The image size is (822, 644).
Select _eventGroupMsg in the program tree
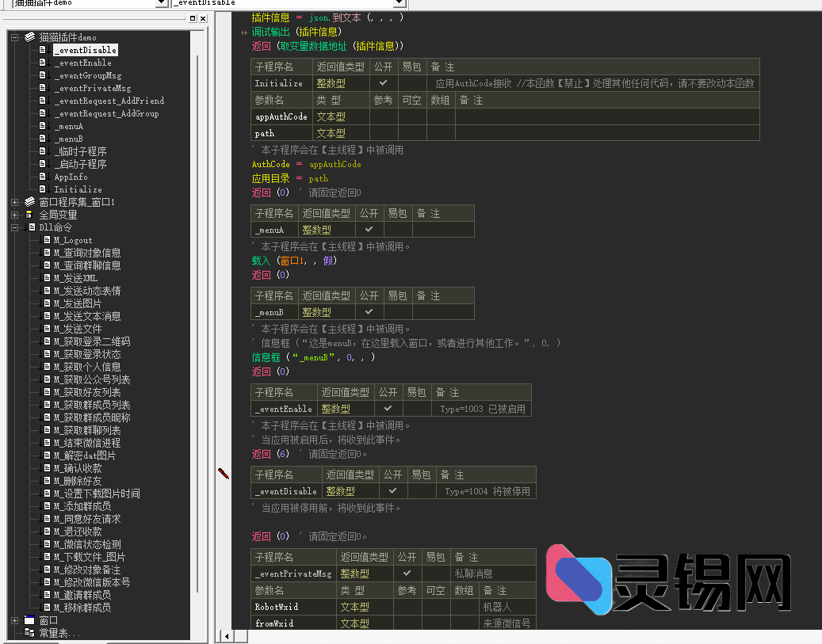coord(87,75)
